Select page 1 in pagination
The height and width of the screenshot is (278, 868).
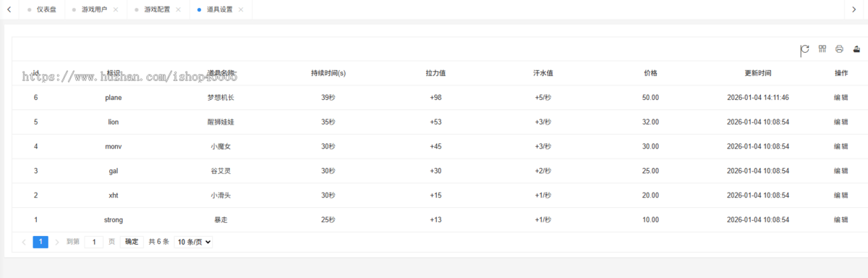point(41,242)
